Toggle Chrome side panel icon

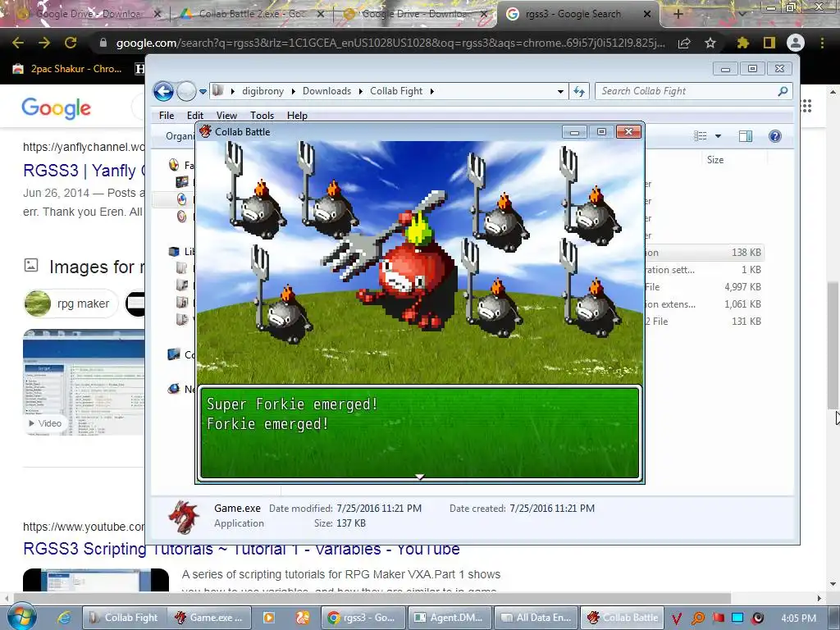tap(769, 43)
